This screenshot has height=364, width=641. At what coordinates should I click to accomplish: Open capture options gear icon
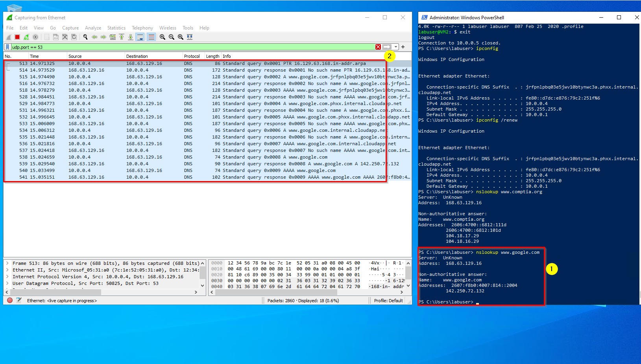tap(35, 37)
